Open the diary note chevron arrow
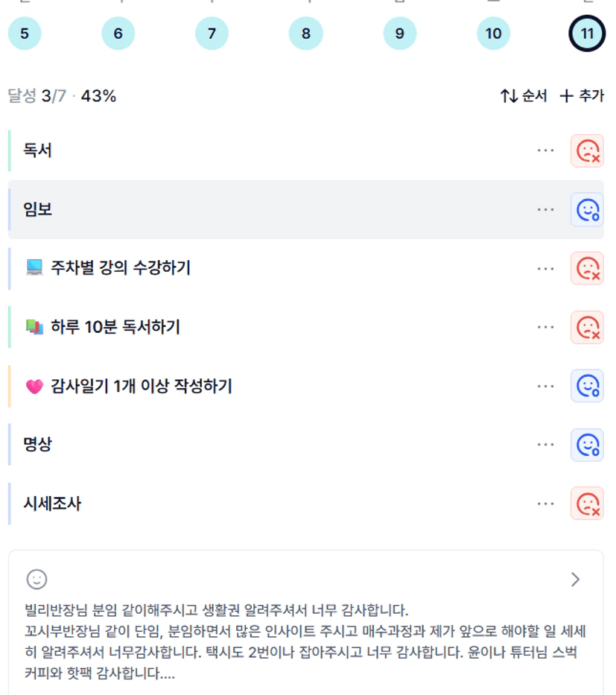The height and width of the screenshot is (695, 616). pyautogui.click(x=574, y=580)
